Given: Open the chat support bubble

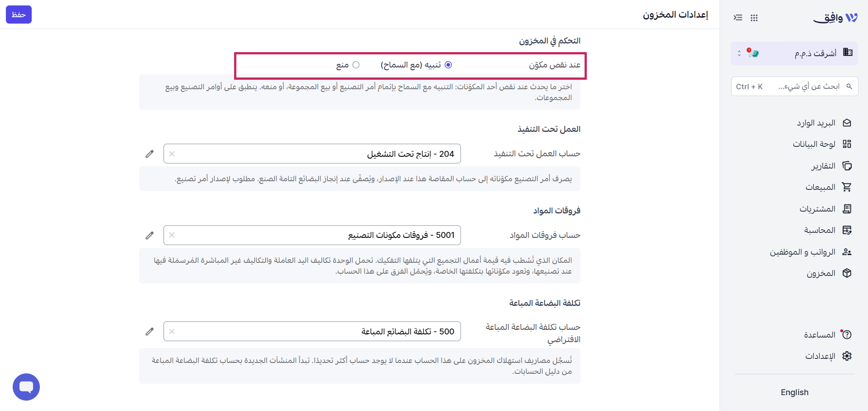Looking at the screenshot, I should [26, 387].
